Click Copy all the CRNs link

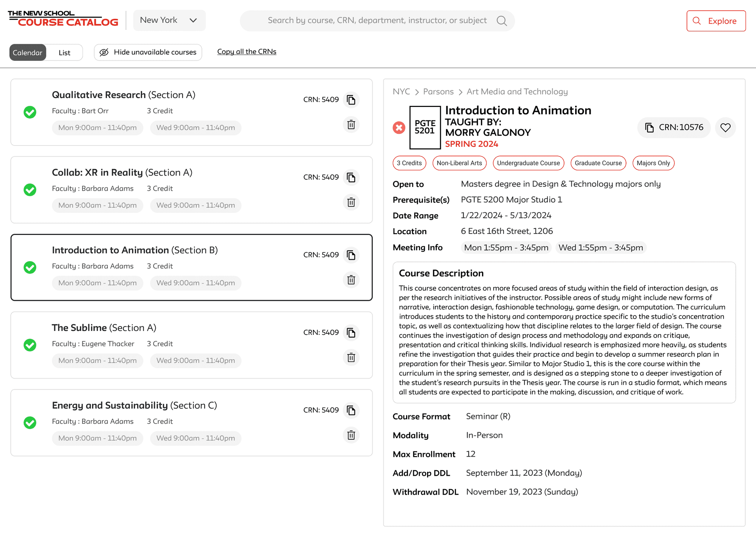point(247,52)
